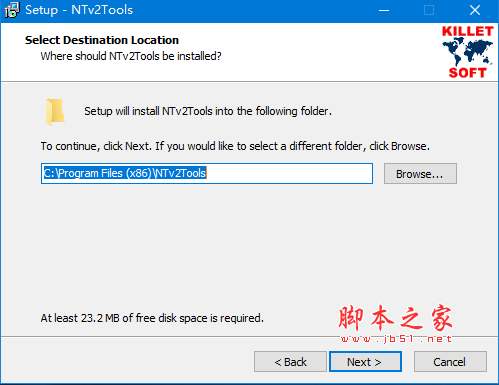499x385 pixels.
Task: Click the 'Select Destination Location' heading
Action: click(x=102, y=40)
